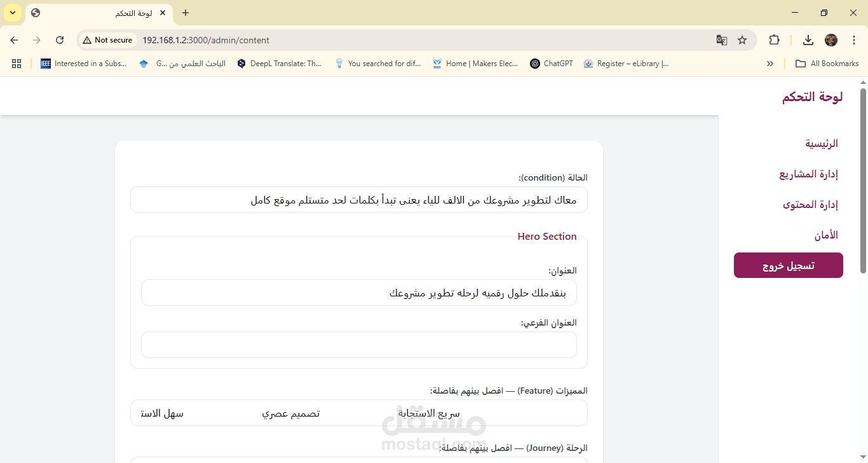Open the extensions puzzle icon
868x463 pixels.
click(x=774, y=40)
